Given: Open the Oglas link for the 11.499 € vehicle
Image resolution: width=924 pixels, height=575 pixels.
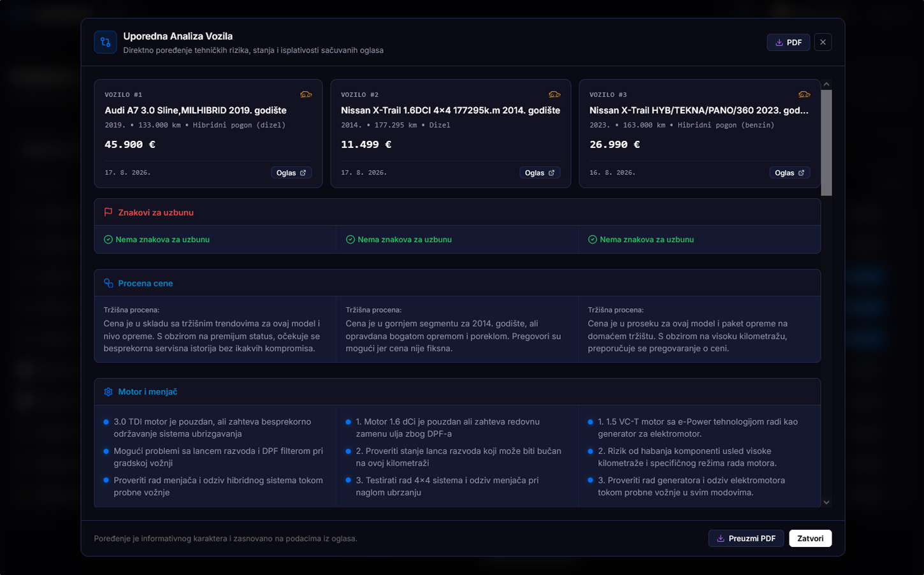Looking at the screenshot, I should click(540, 173).
